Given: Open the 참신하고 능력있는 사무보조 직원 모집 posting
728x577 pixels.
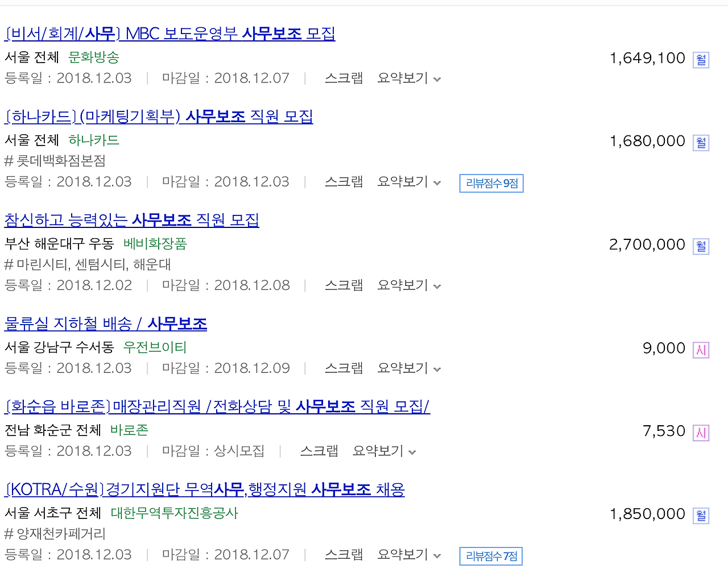Looking at the screenshot, I should 132,221.
